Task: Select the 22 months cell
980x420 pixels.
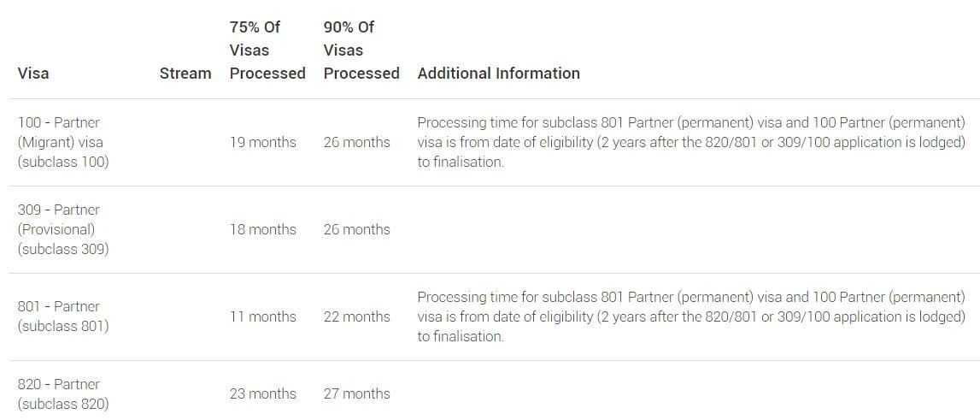Action: (x=357, y=316)
